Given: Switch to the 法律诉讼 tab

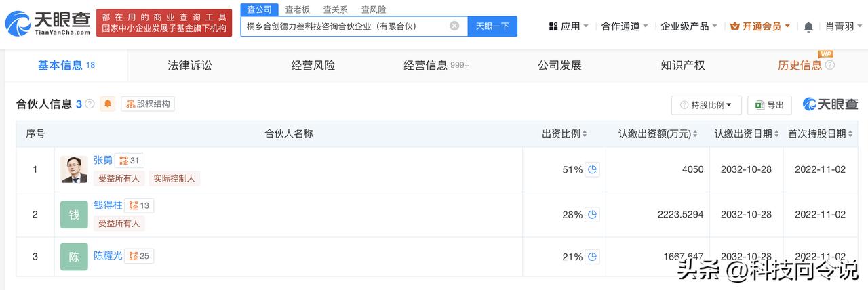Looking at the screenshot, I should pyautogui.click(x=190, y=65).
